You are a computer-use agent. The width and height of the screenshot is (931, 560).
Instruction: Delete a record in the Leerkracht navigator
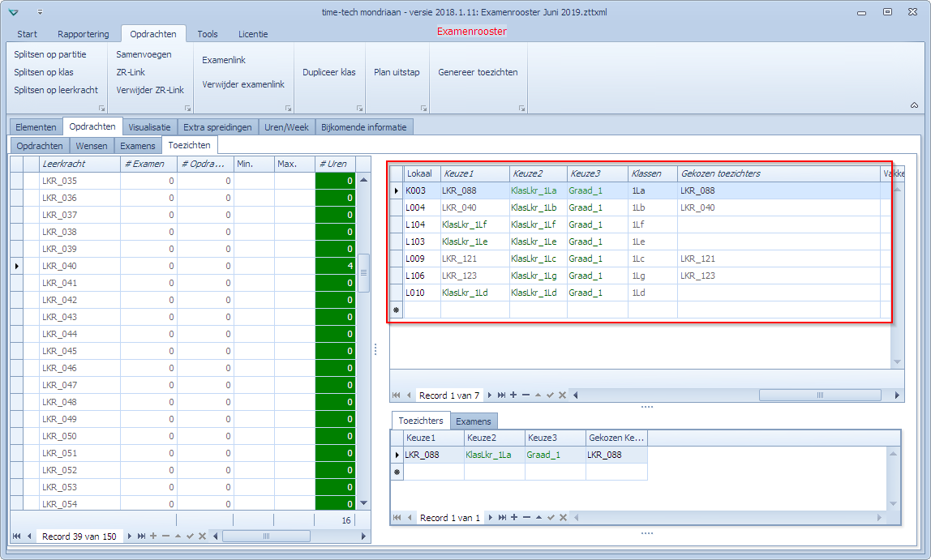pos(165,536)
